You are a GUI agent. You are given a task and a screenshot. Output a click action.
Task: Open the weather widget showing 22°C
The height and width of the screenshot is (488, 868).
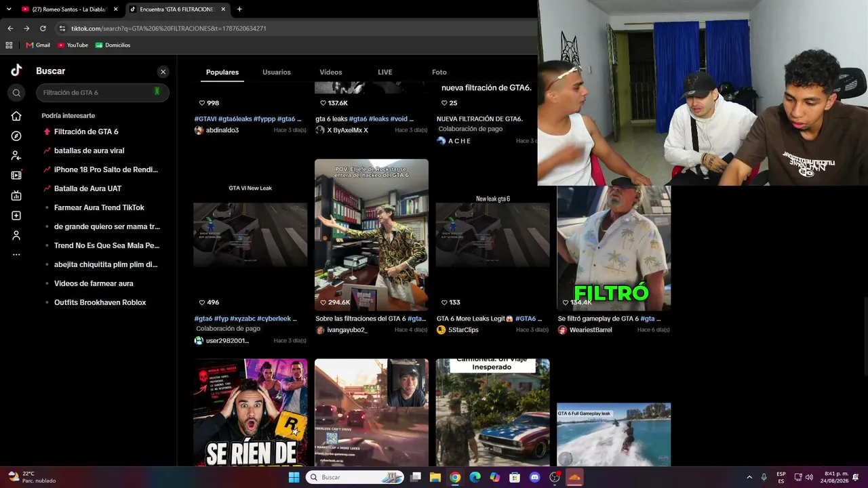[31, 477]
